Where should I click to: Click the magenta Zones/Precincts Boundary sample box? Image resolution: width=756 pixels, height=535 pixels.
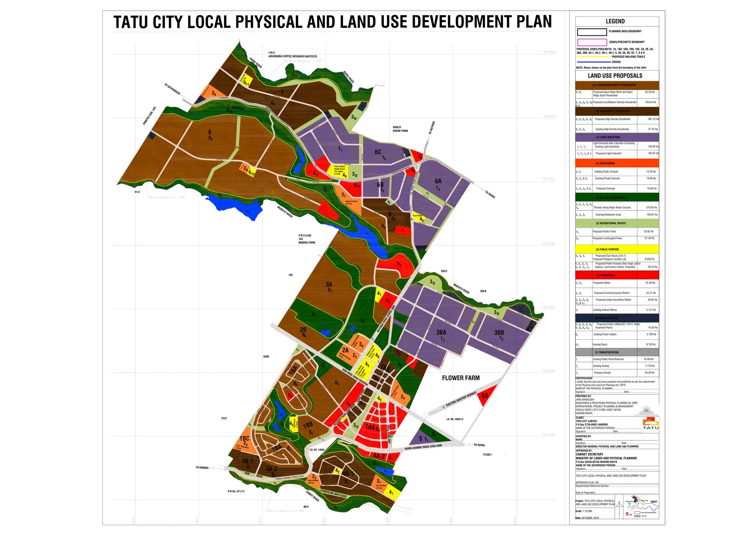click(x=592, y=42)
